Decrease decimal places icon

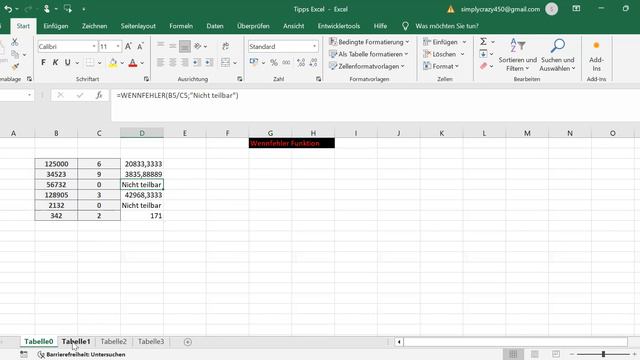(313, 62)
